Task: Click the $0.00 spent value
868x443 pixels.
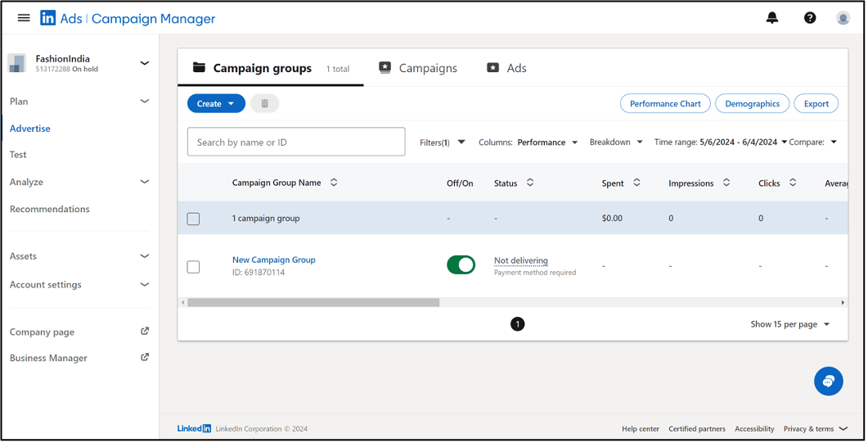Action: [614, 219]
